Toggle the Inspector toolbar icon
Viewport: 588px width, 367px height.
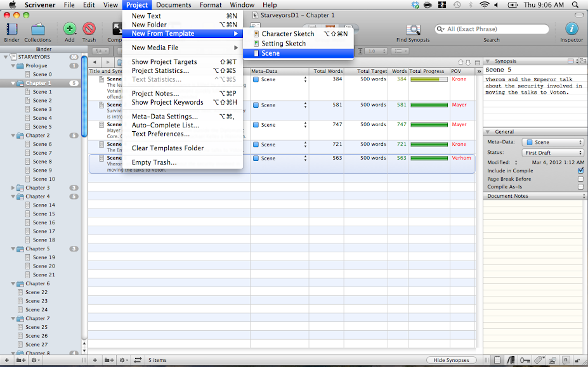coord(571,29)
